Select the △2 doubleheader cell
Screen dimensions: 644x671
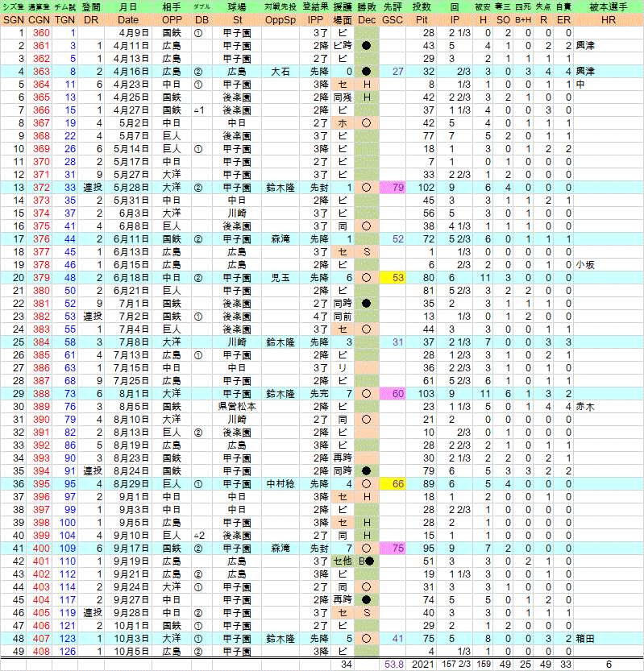tap(199, 536)
